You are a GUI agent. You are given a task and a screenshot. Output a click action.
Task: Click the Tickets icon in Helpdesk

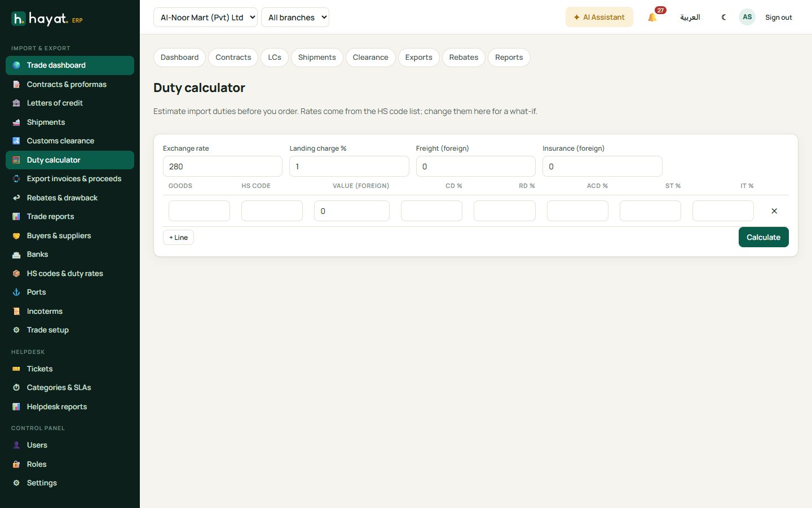coord(16,369)
